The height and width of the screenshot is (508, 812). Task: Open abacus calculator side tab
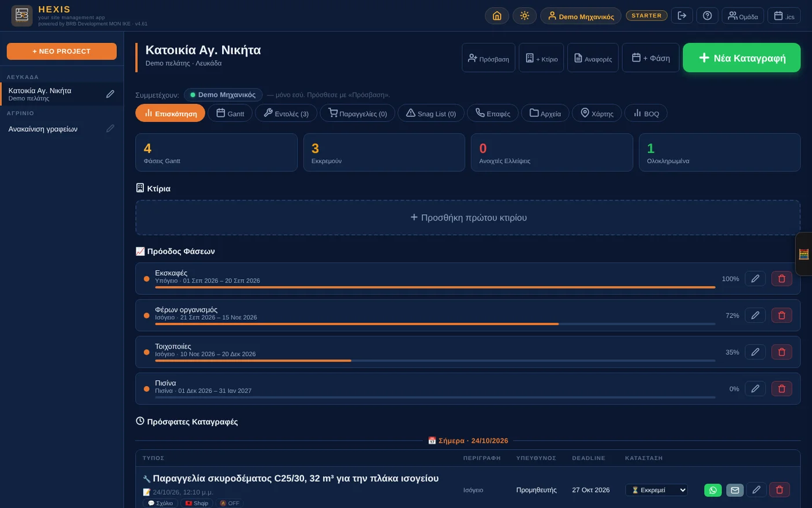[804, 254]
